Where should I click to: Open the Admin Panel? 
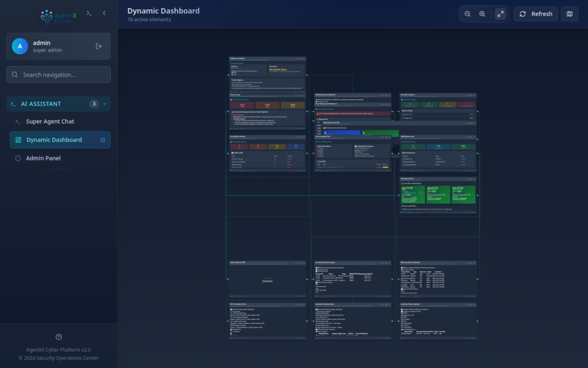click(60, 158)
